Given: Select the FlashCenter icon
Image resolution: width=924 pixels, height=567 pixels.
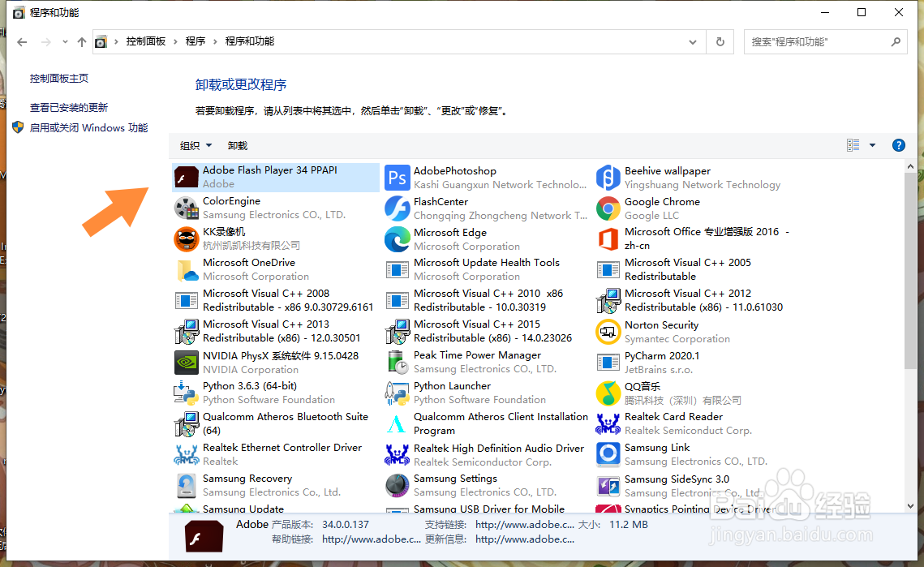Looking at the screenshot, I should pyautogui.click(x=398, y=208).
